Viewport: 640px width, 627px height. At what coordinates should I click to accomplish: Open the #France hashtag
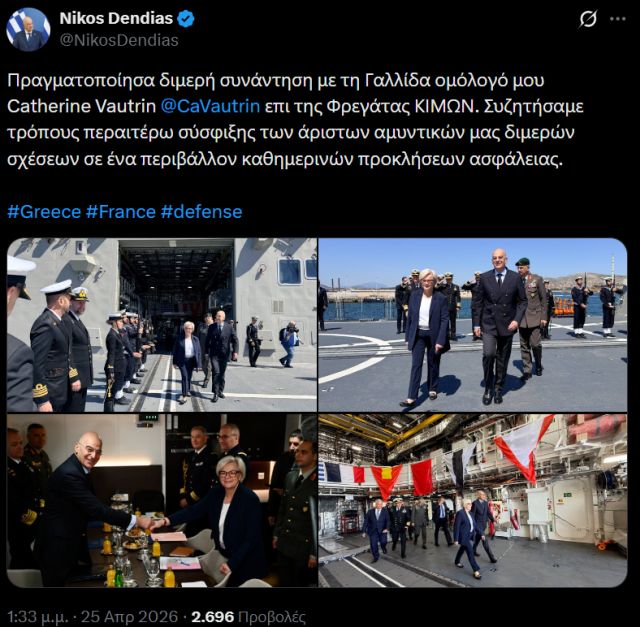[121, 212]
